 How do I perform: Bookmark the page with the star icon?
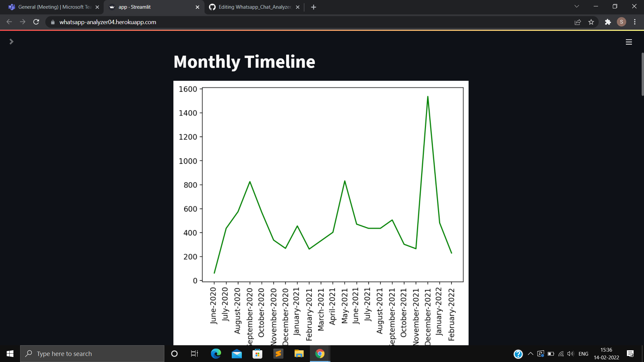(591, 22)
